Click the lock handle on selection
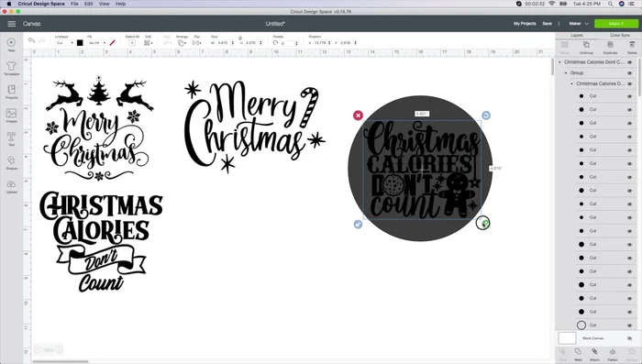642x364 pixels. pos(358,225)
